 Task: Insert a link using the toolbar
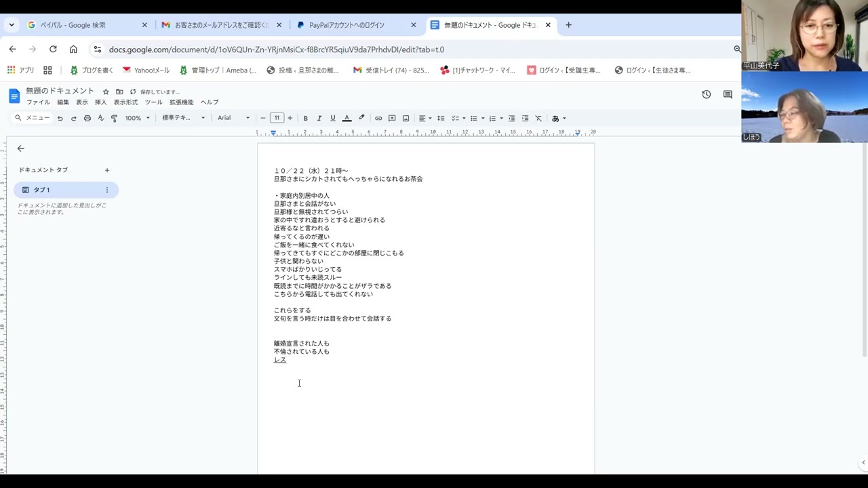point(378,118)
